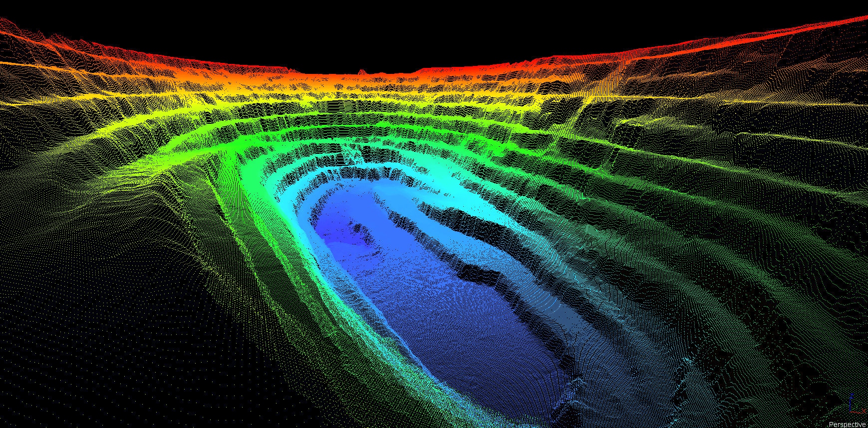Screen dimensions: 868x428
Task: Pick the darkest blue spot on pit floor
Action: click(x=334, y=231)
